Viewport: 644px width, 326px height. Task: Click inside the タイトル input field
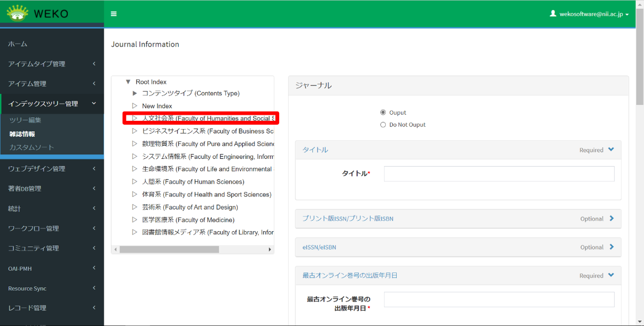coord(498,173)
